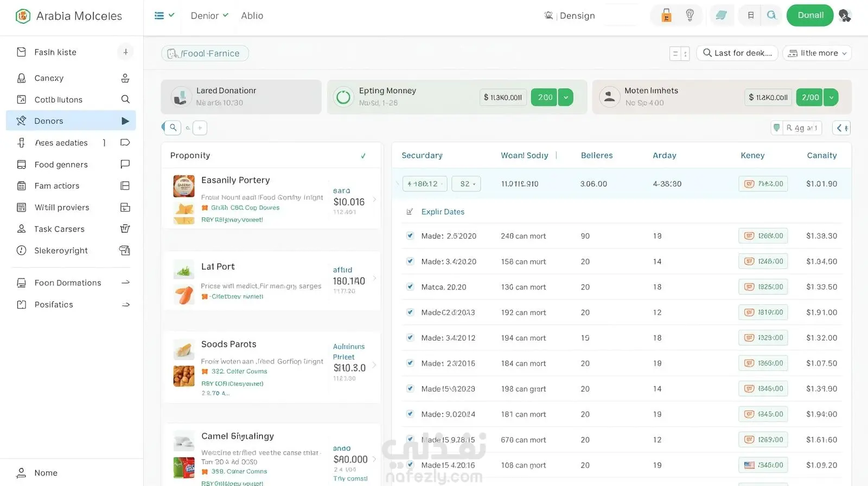Click the person icon right of Cancxy
The image size is (868, 486).
coord(125,78)
